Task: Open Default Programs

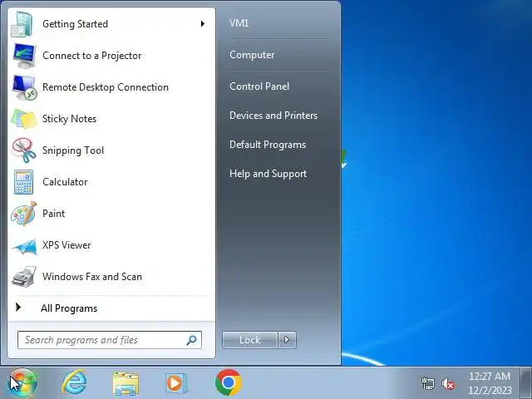Action: tap(268, 145)
